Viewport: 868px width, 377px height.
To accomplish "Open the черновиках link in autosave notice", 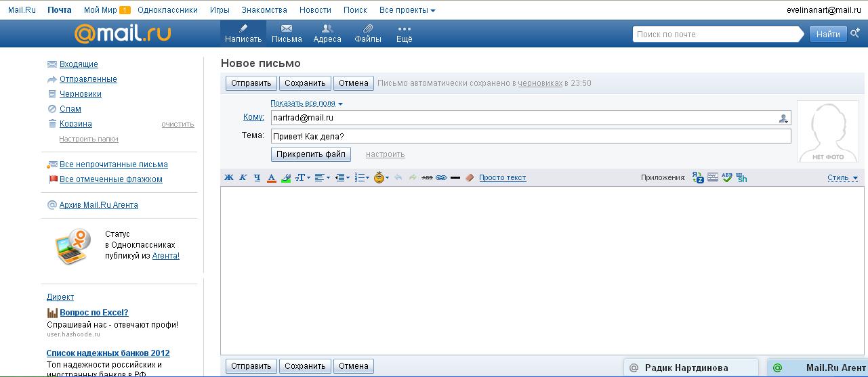I will 540,83.
